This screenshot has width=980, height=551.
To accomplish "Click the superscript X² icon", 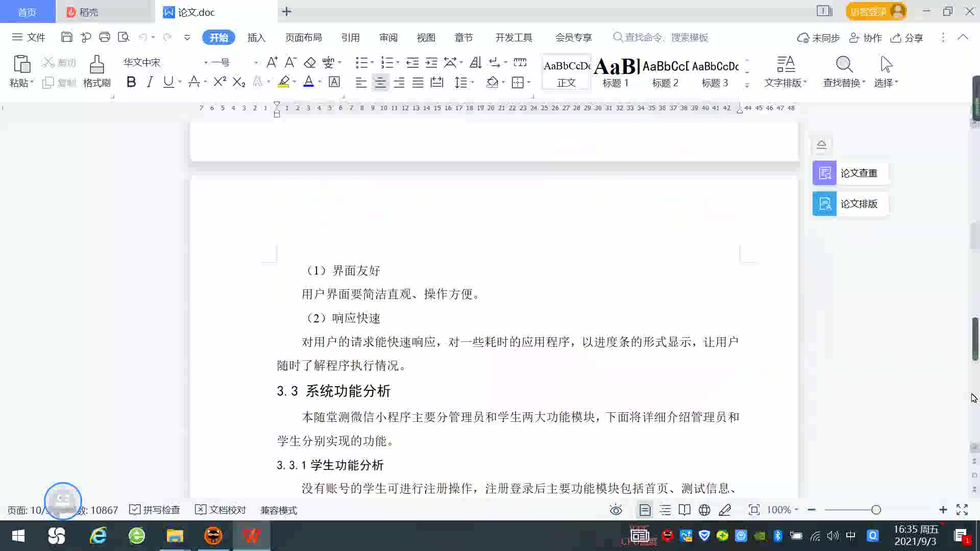I will (x=219, y=82).
